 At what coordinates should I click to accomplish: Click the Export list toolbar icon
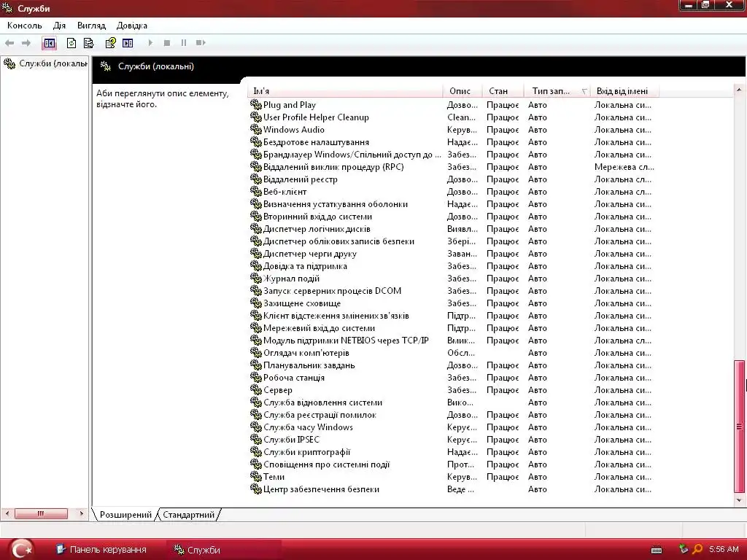pyautogui.click(x=89, y=43)
